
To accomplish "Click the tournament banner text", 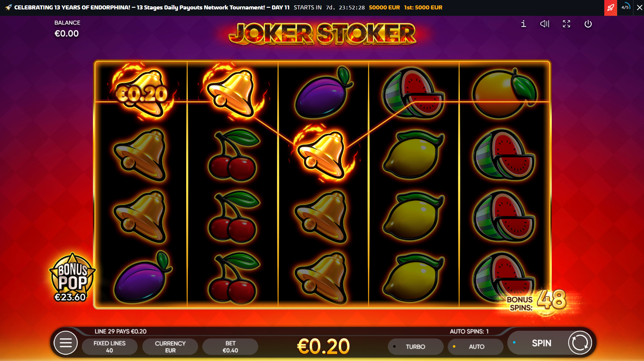I will point(152,7).
